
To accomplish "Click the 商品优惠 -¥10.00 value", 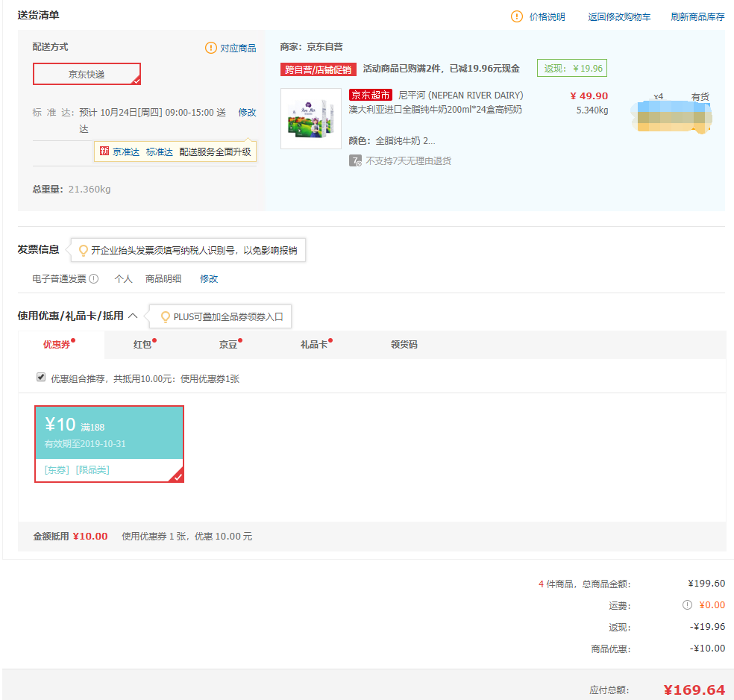I will point(707,648).
